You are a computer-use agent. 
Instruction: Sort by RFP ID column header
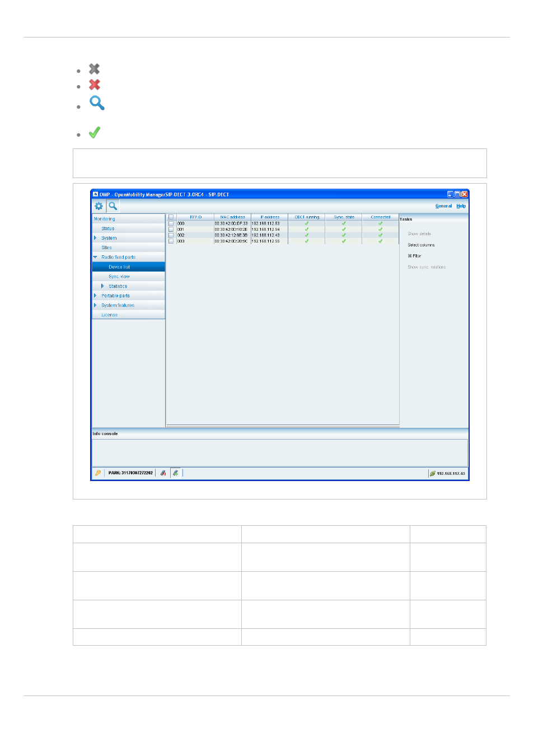[x=195, y=217]
